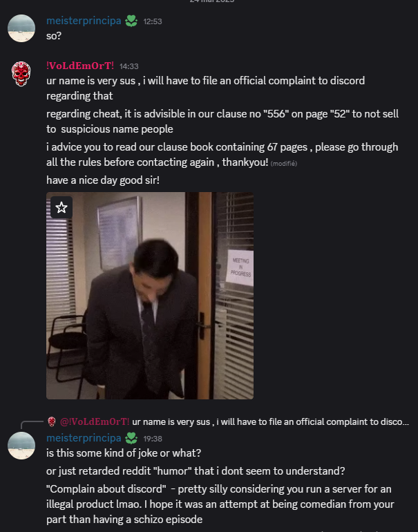Open !VoLdEmOrT!'s red skull avatar

(x=21, y=74)
